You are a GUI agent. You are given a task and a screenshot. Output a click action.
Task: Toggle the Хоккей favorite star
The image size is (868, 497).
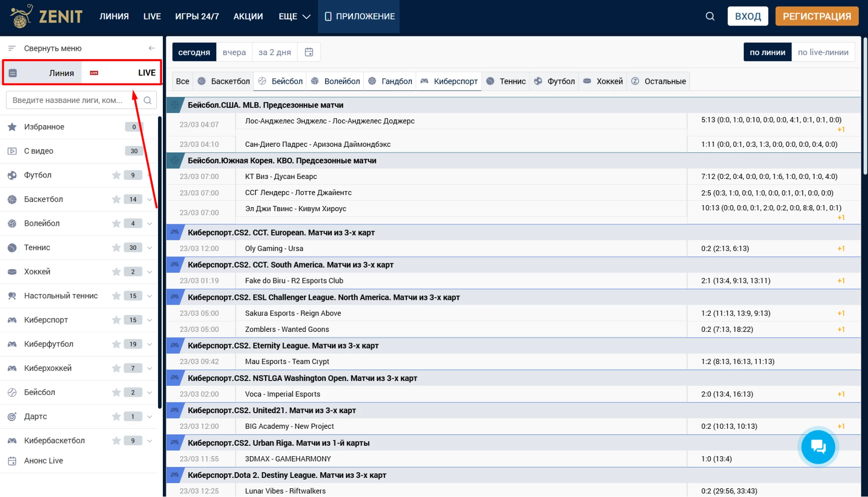pyautogui.click(x=116, y=272)
